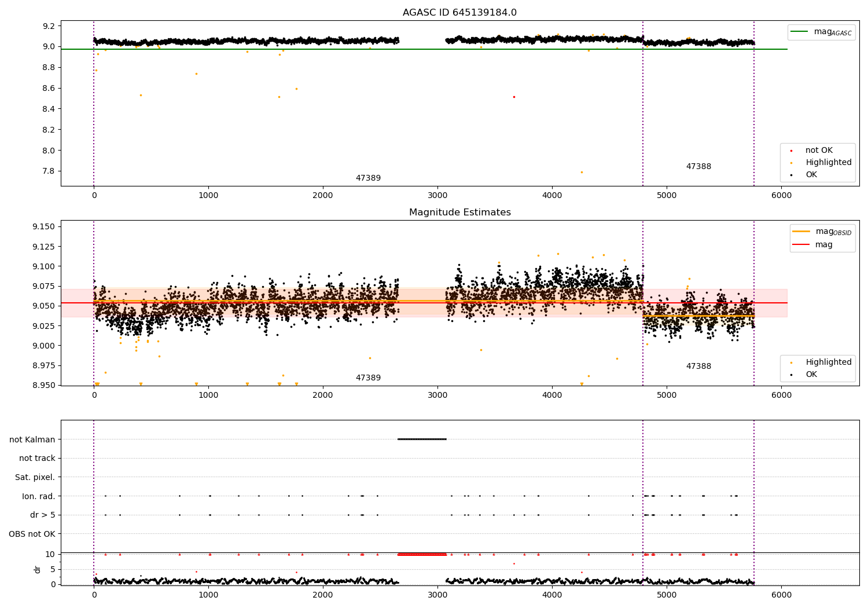This screenshot has height=608, width=868.
Task: Click the 9.2 y-axis tick label
Action: [49, 26]
